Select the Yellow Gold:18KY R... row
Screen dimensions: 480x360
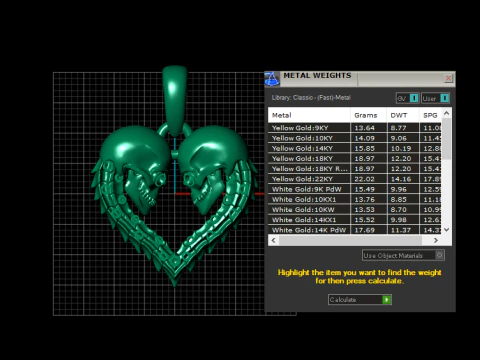coord(355,169)
